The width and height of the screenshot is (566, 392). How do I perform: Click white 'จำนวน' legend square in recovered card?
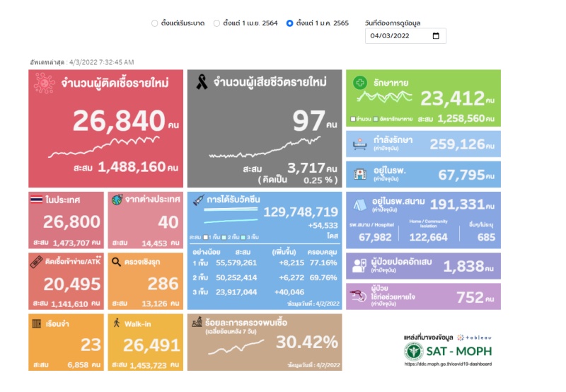click(353, 118)
